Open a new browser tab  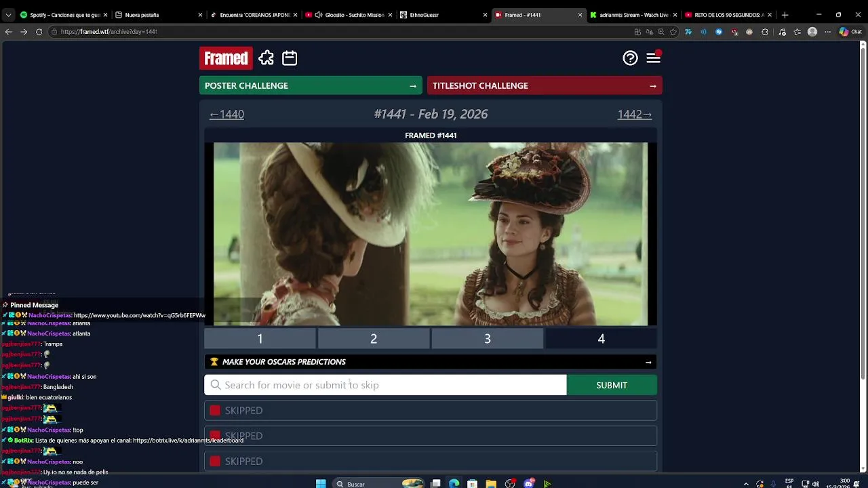(x=785, y=15)
